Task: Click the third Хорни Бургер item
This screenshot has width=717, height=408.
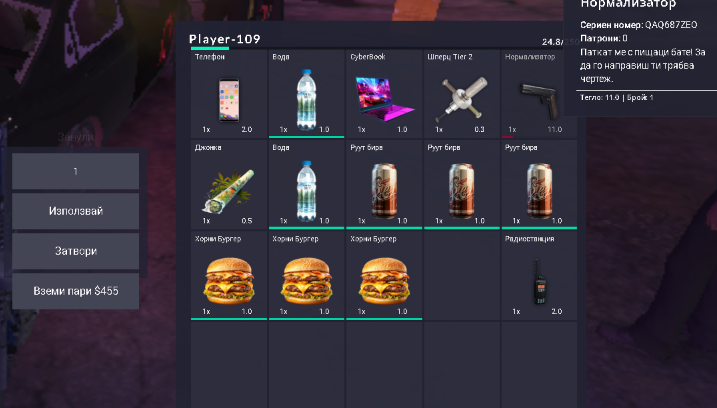Action: point(384,276)
